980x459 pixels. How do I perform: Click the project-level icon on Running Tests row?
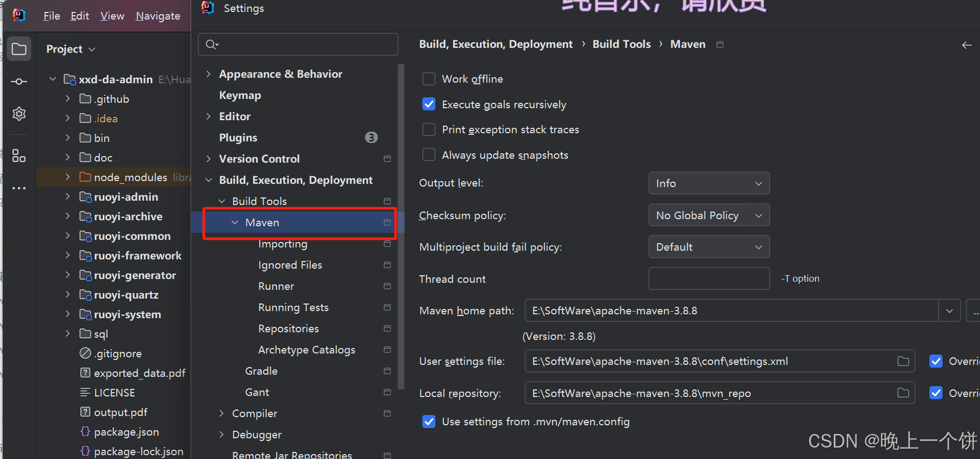point(387,307)
